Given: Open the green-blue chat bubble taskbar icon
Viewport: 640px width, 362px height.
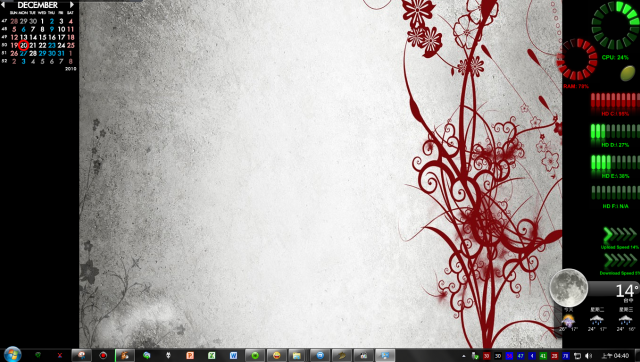Looking at the screenshot, I should (x=147, y=355).
